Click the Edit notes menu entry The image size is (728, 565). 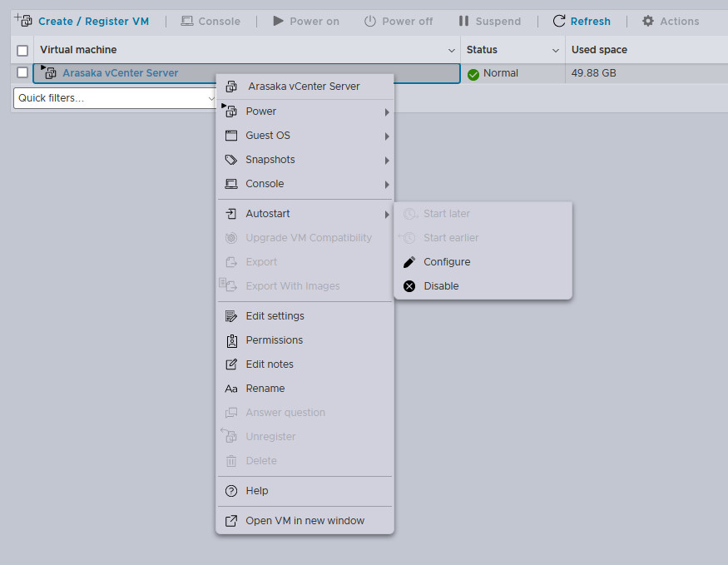click(269, 364)
